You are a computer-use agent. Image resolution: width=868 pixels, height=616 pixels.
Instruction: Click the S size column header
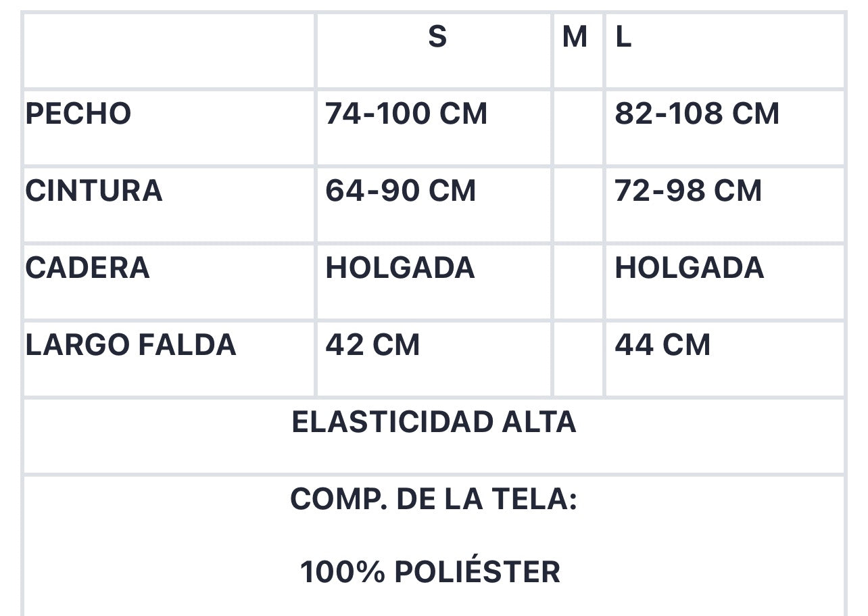pyautogui.click(x=437, y=37)
